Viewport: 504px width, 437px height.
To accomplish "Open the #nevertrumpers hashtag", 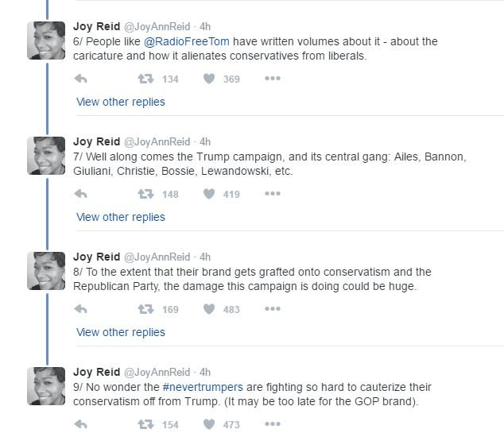I will click(196, 387).
